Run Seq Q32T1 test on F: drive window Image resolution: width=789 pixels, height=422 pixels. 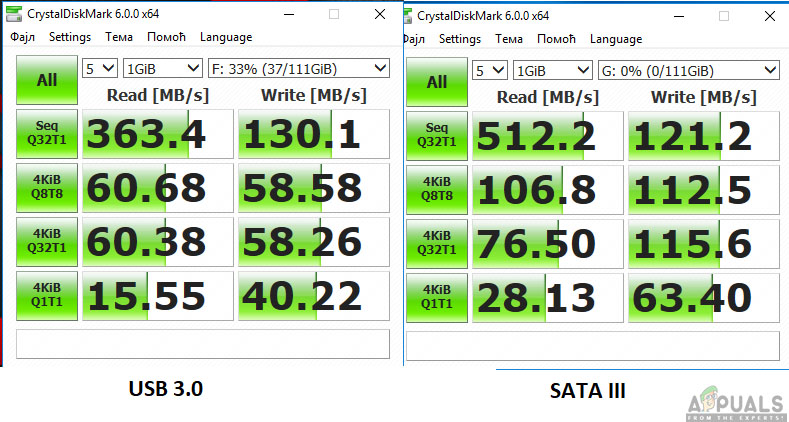tap(47, 134)
